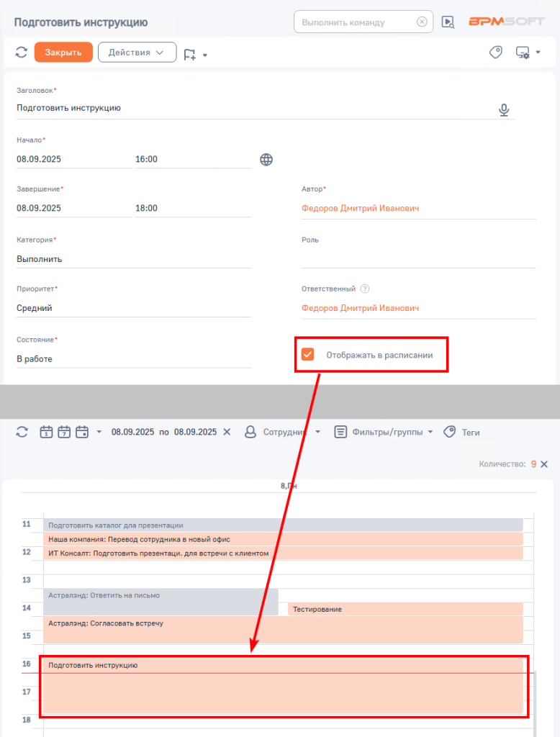Screen dimensions: 560x737
Task: Click the refresh icon beside Закрыть button
Action: pyautogui.click(x=21, y=52)
